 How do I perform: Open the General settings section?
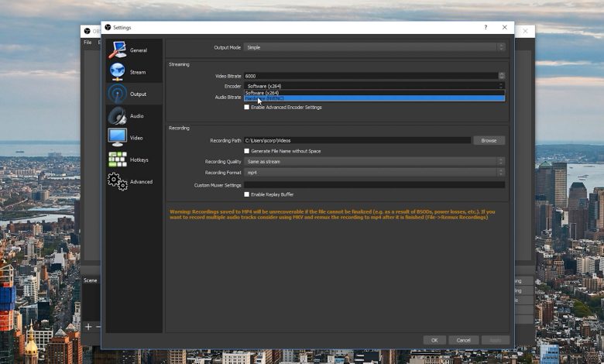click(x=118, y=50)
